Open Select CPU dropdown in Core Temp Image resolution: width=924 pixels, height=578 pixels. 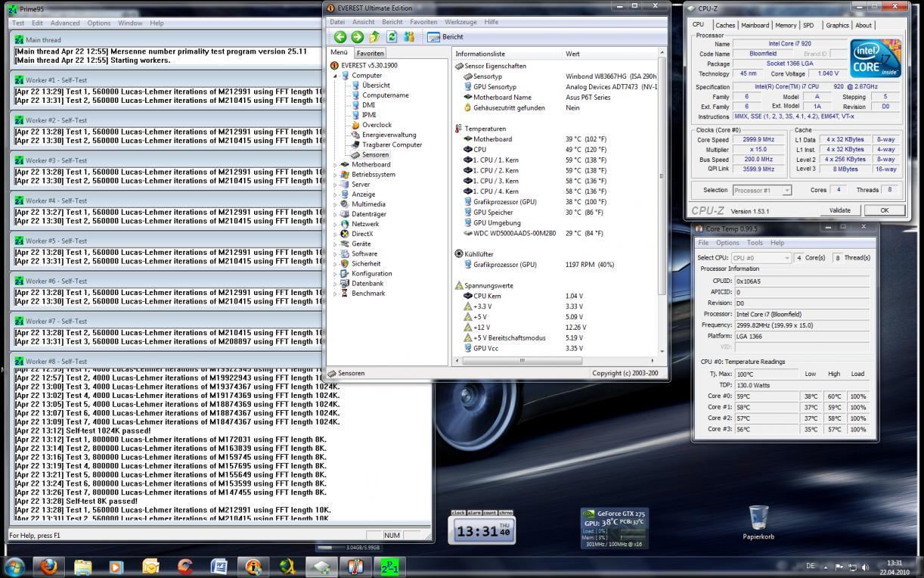(x=761, y=258)
